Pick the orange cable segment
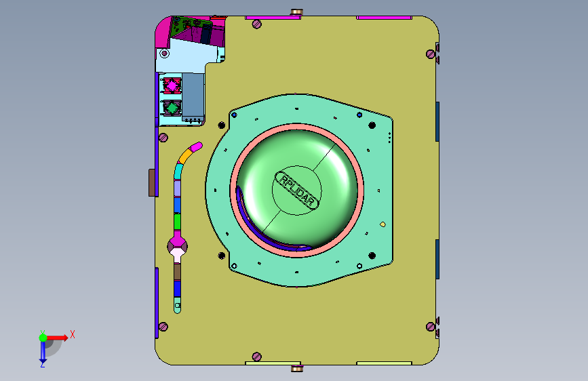This screenshot has width=588, height=381. pos(186,156)
